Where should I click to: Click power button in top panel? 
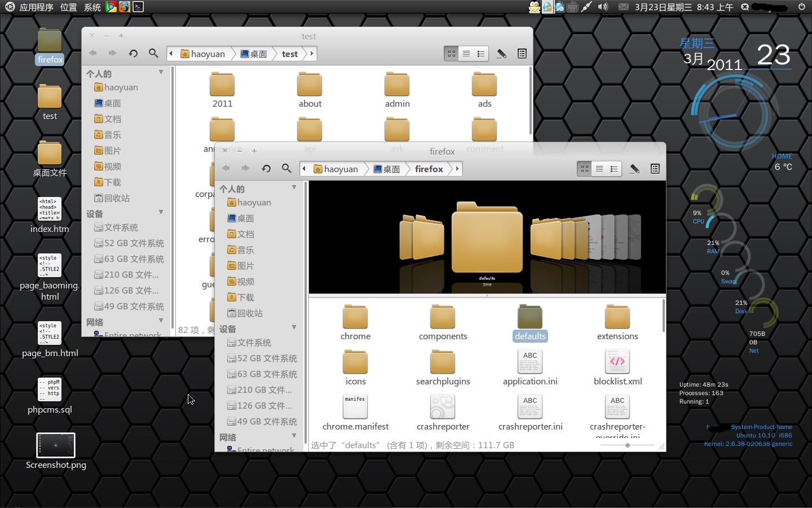pyautogui.click(x=801, y=7)
